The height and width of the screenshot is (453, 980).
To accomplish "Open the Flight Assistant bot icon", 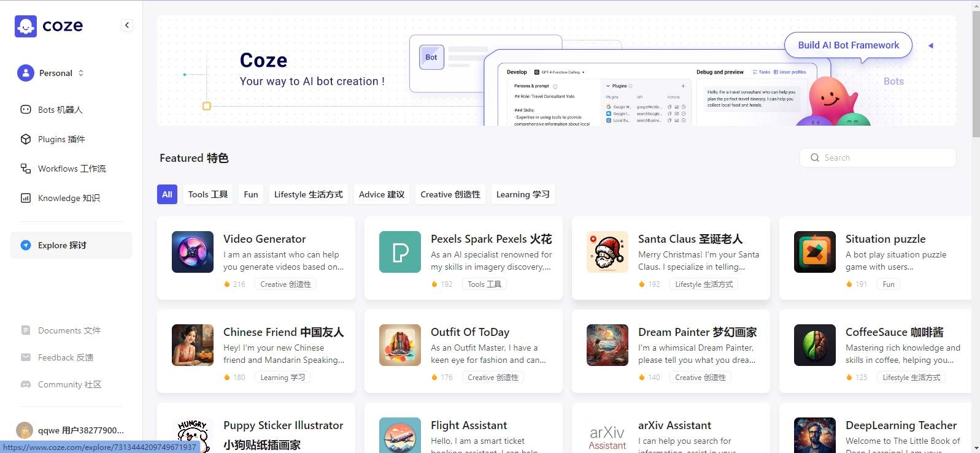I will click(x=400, y=435).
